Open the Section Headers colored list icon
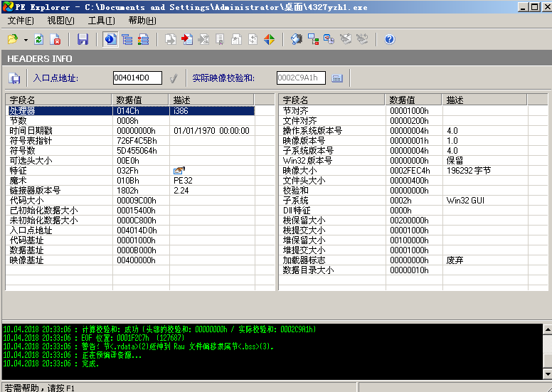The image size is (552, 392). pyautogui.click(x=143, y=39)
